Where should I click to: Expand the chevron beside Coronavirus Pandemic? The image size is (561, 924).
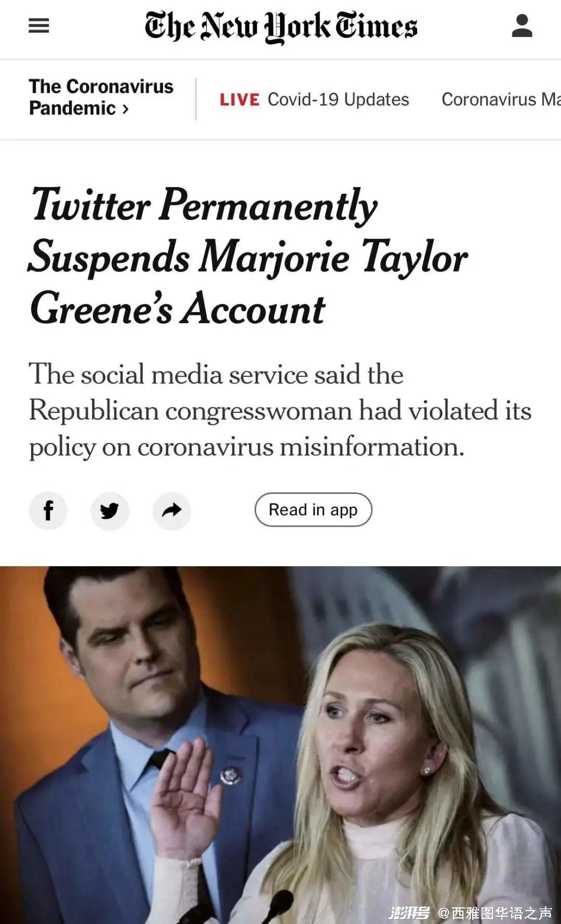[x=126, y=109]
